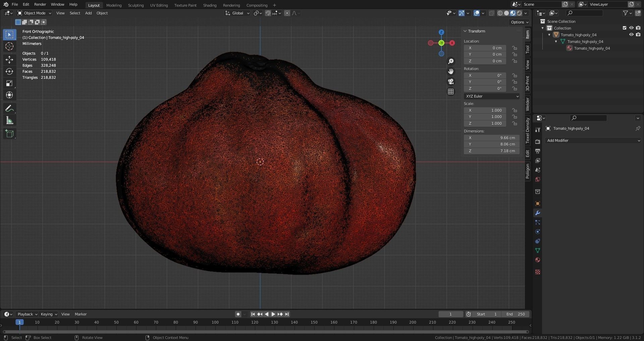644x341 pixels.
Task: Open the Render menu
Action: (40, 4)
